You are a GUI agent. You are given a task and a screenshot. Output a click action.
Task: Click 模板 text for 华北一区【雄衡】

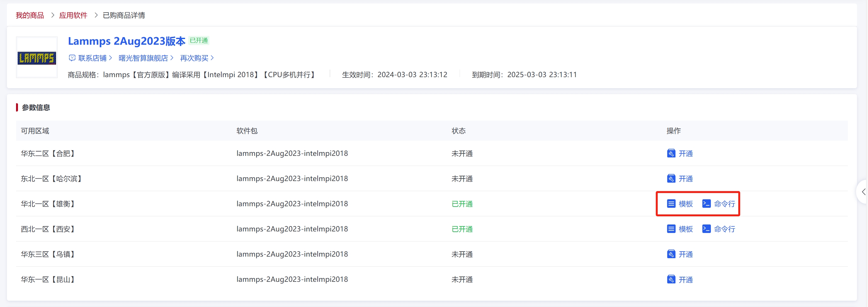pyautogui.click(x=685, y=204)
